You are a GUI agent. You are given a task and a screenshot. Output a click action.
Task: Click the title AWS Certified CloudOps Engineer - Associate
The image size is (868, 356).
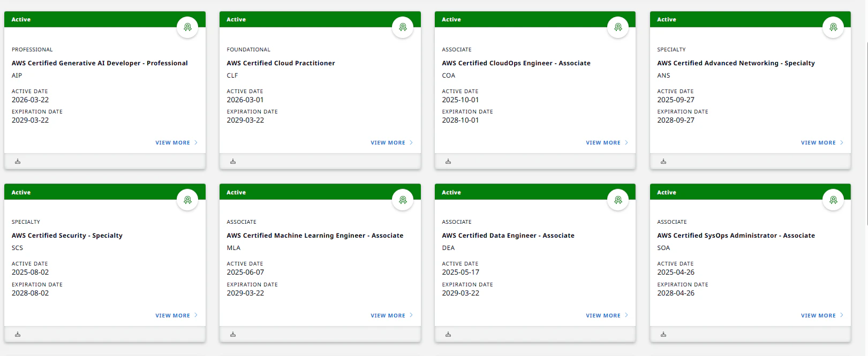pos(516,63)
